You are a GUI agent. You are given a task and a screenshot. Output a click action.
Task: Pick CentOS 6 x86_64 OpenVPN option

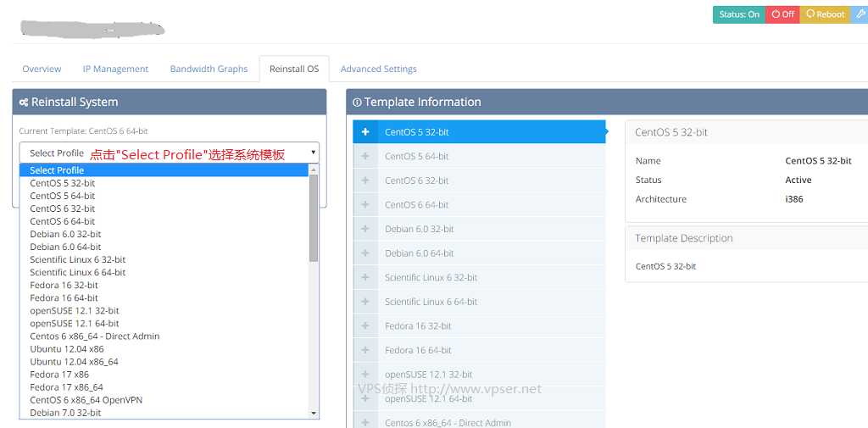tap(78, 400)
